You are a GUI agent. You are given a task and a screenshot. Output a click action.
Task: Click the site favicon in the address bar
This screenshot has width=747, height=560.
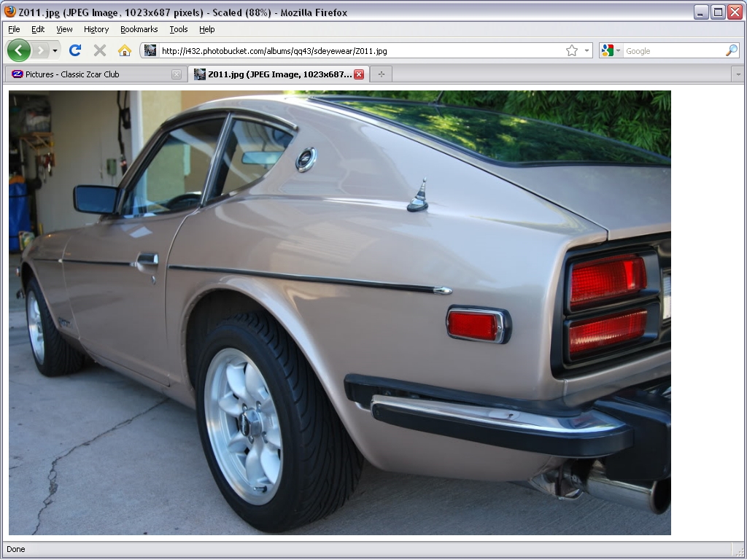150,50
